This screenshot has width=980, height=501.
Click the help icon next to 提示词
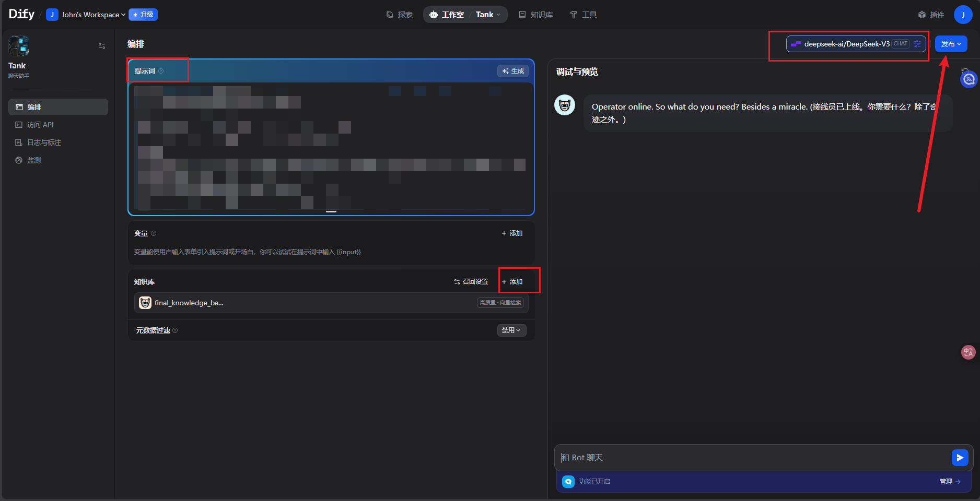[161, 71]
